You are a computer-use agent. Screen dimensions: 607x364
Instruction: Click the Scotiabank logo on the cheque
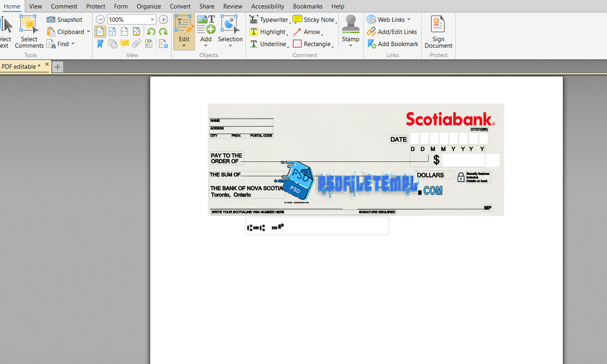point(450,119)
